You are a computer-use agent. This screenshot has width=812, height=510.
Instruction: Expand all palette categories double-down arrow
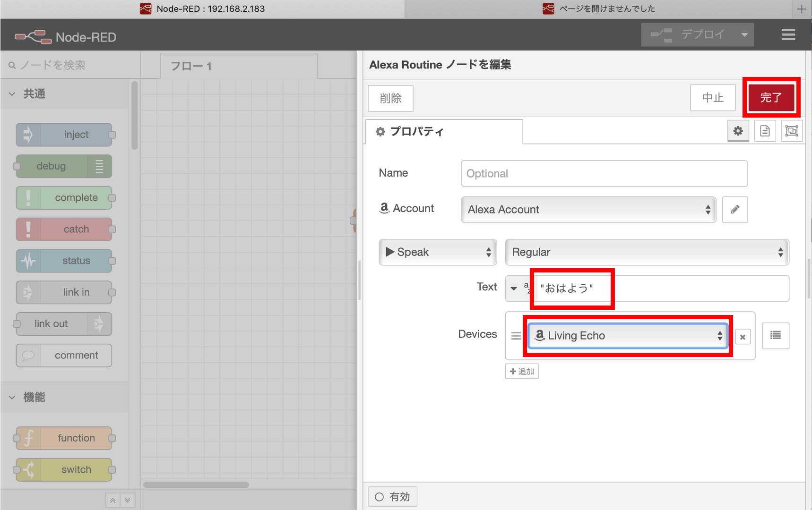click(128, 500)
